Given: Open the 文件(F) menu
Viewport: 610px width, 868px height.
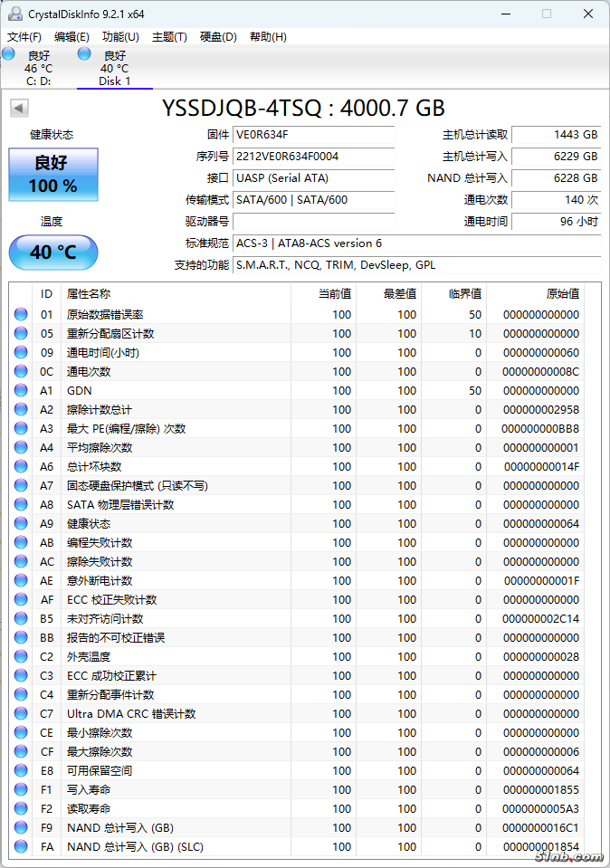Looking at the screenshot, I should click(24, 37).
